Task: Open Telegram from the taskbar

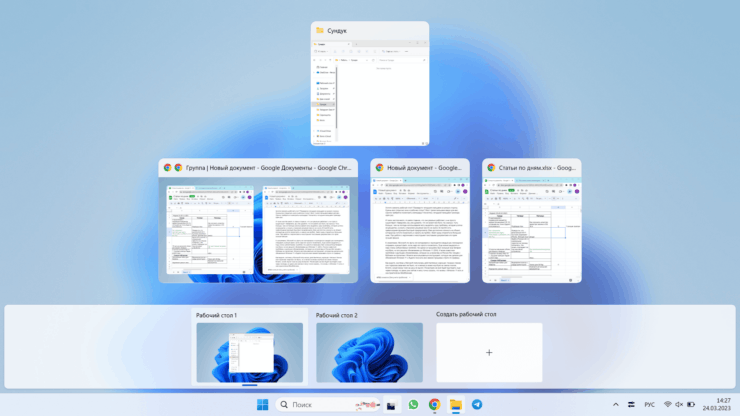Action: point(477,405)
